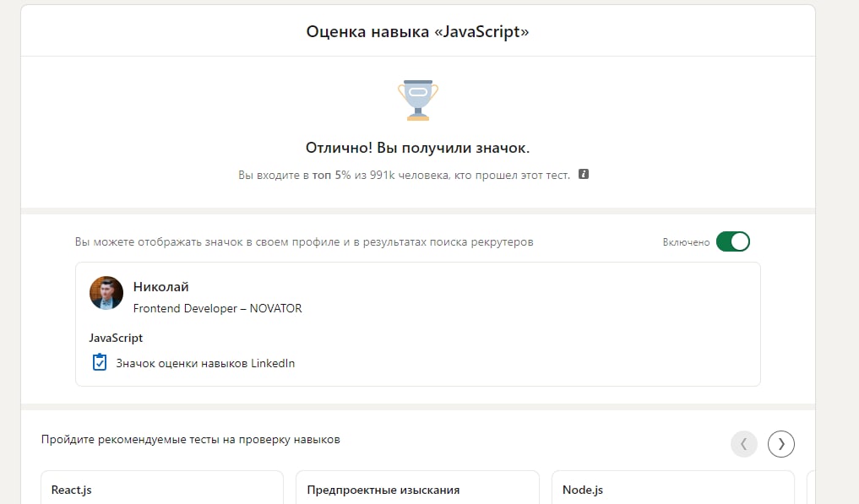Click Вы можете отображать значок text
This screenshot has width=859, height=504.
tap(304, 242)
